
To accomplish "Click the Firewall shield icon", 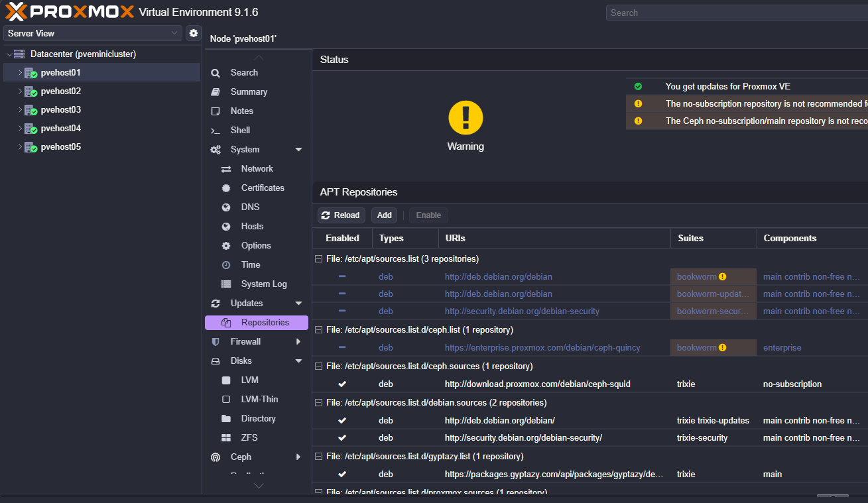I will (x=216, y=342).
